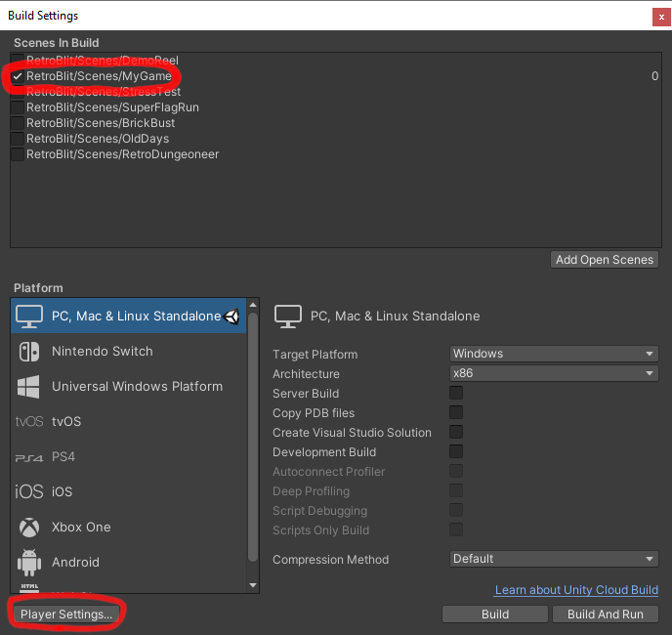Pick the Android robot icon

[29, 563]
